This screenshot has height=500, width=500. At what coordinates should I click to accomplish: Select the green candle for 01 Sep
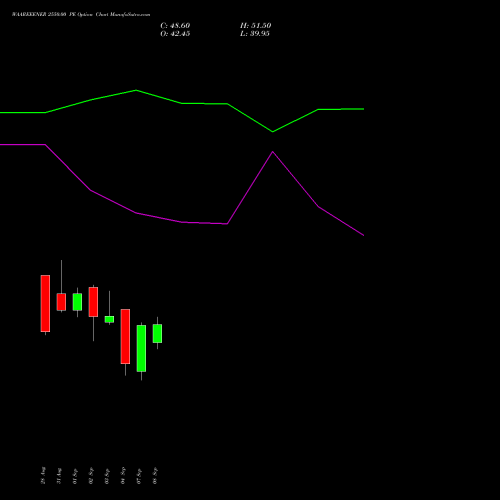click(x=77, y=302)
